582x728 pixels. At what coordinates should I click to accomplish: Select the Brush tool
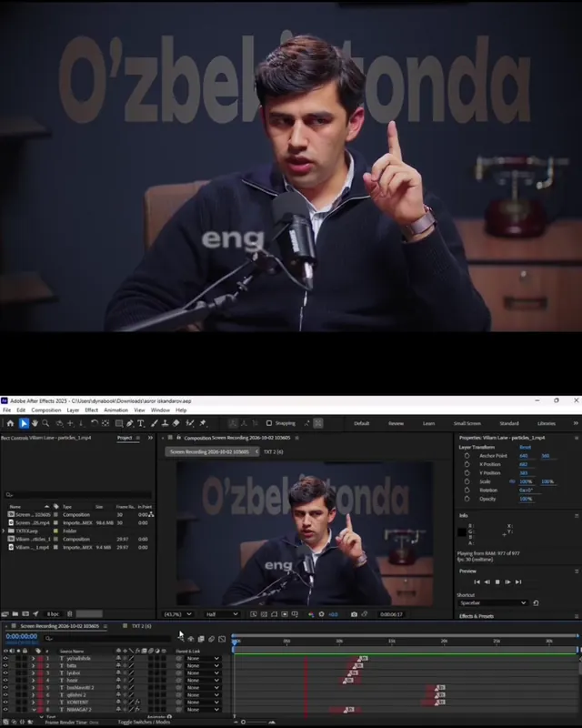coord(154,423)
